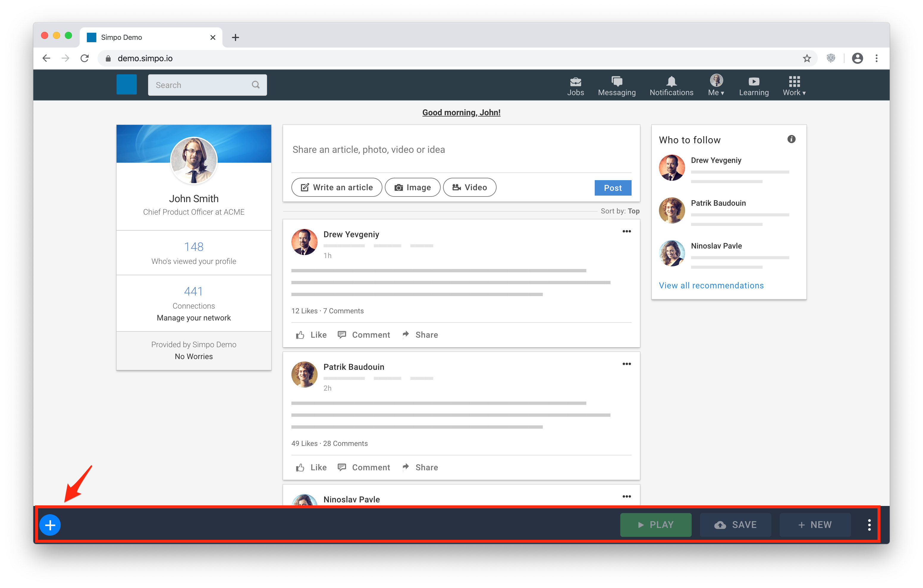Click Drew Yevgeniy's name in feed post

pyautogui.click(x=351, y=234)
